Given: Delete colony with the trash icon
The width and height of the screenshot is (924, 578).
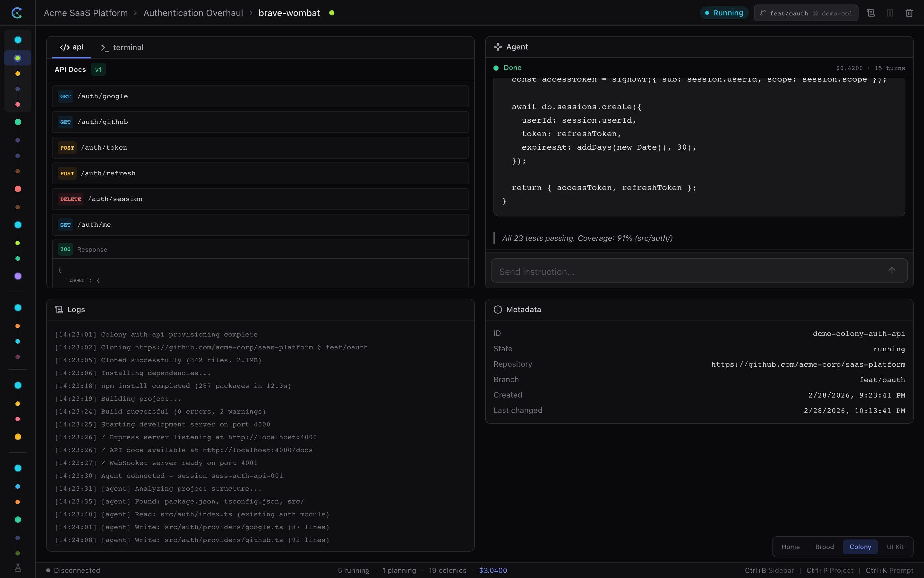Looking at the screenshot, I should tap(909, 13).
